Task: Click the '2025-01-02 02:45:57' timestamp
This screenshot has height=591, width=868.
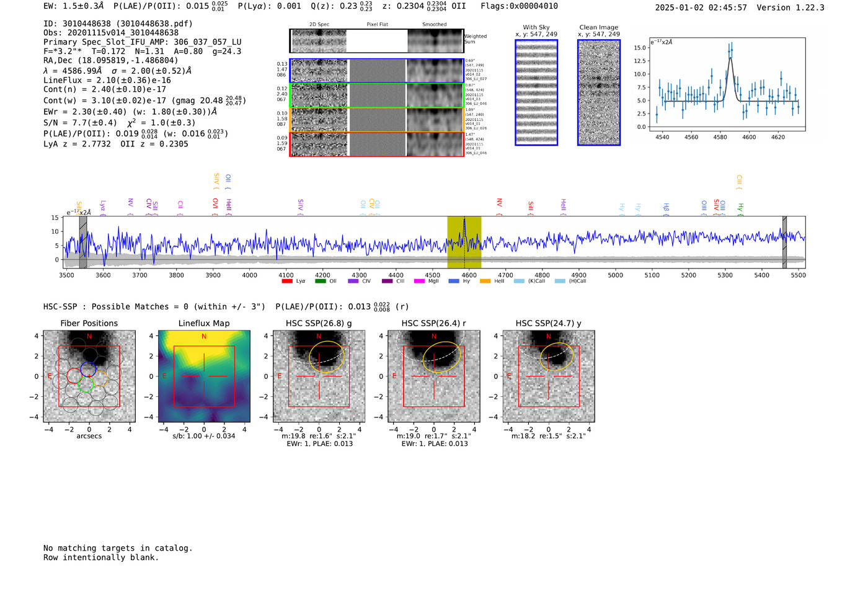Action: point(701,7)
